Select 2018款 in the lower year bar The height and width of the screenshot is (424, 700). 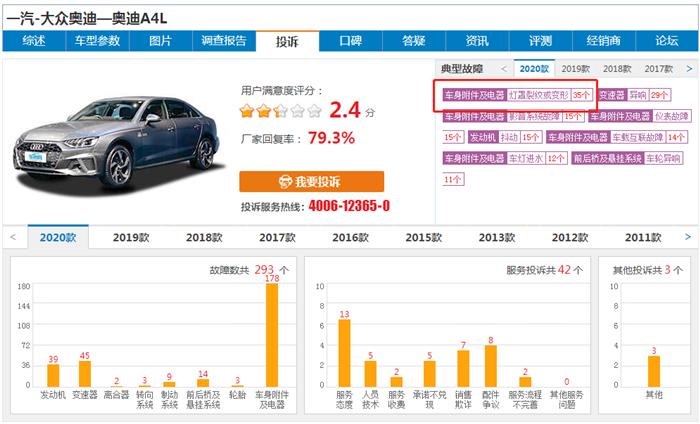(x=204, y=237)
